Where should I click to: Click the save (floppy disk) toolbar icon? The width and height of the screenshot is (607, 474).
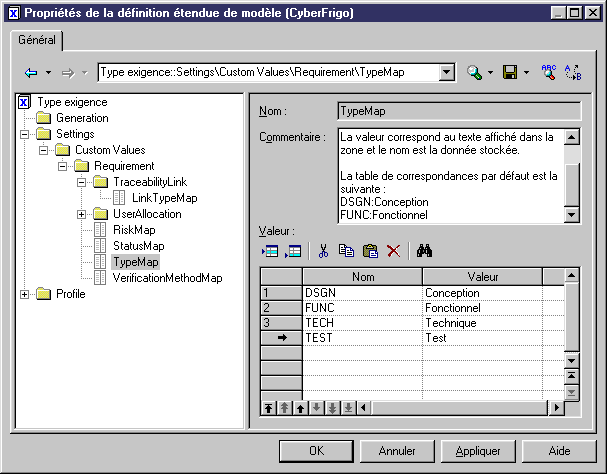coord(509,73)
